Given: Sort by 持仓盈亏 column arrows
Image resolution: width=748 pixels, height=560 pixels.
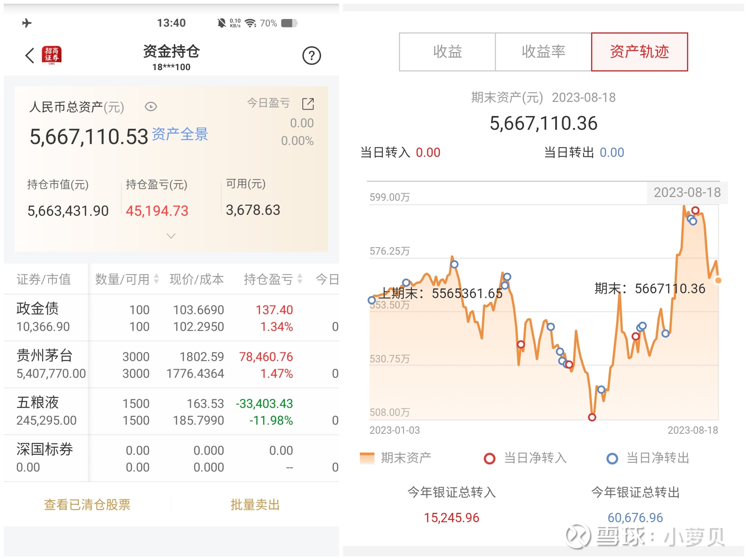Looking at the screenshot, I should pyautogui.click(x=300, y=279).
